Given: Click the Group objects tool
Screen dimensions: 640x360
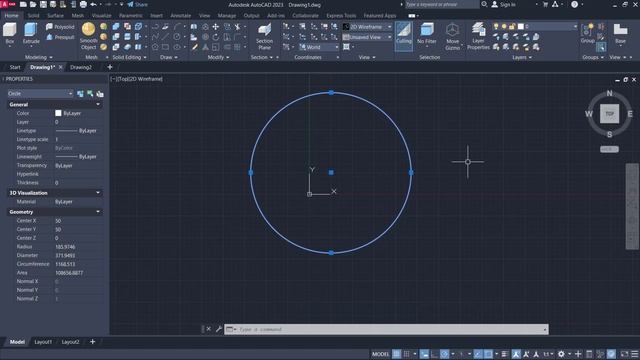Looking at the screenshot, I should (587, 33).
